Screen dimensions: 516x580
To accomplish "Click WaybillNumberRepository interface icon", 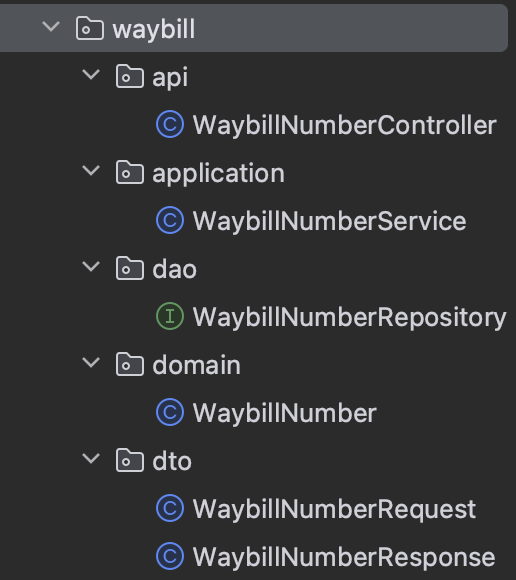I will pos(170,316).
